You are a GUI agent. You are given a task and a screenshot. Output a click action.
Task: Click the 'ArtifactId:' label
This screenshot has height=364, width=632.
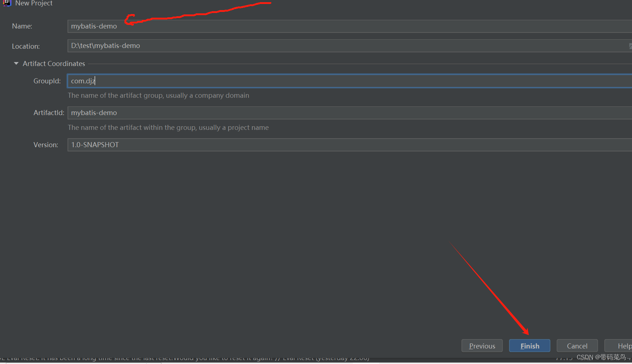tap(49, 113)
